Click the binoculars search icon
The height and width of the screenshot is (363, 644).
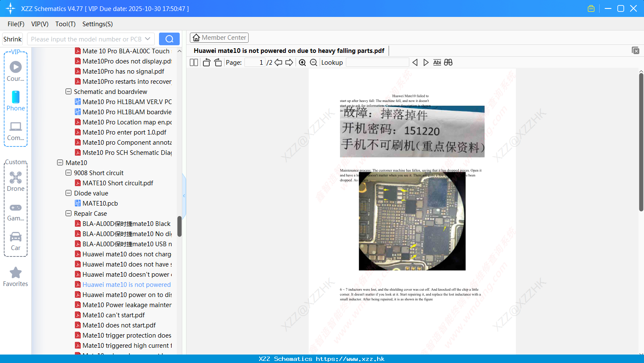click(x=448, y=62)
